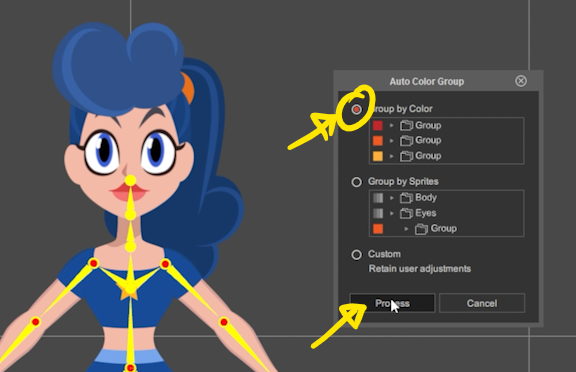Click the Cancel button
Screen dimensions: 576x372
click(482, 303)
